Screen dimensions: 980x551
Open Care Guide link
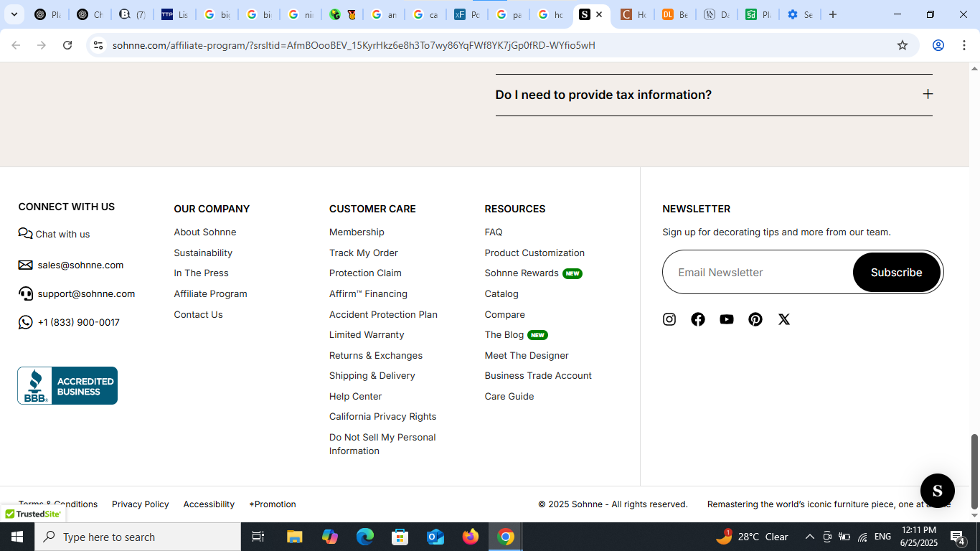[x=509, y=396]
